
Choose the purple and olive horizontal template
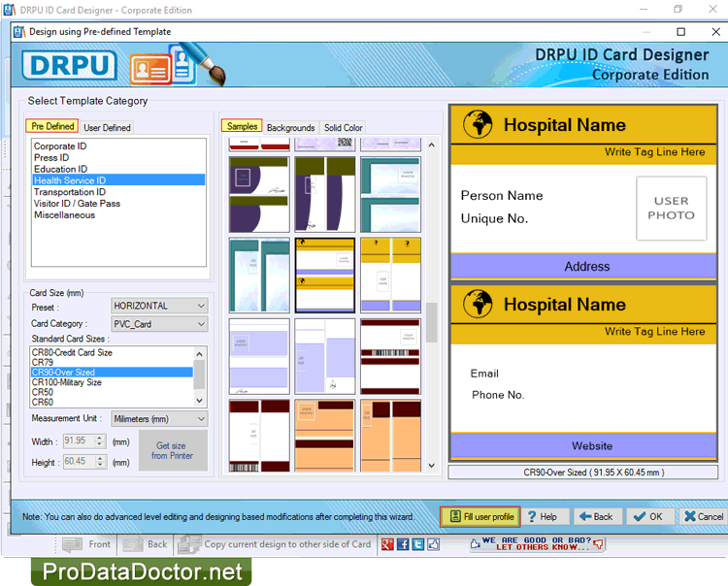(x=259, y=194)
